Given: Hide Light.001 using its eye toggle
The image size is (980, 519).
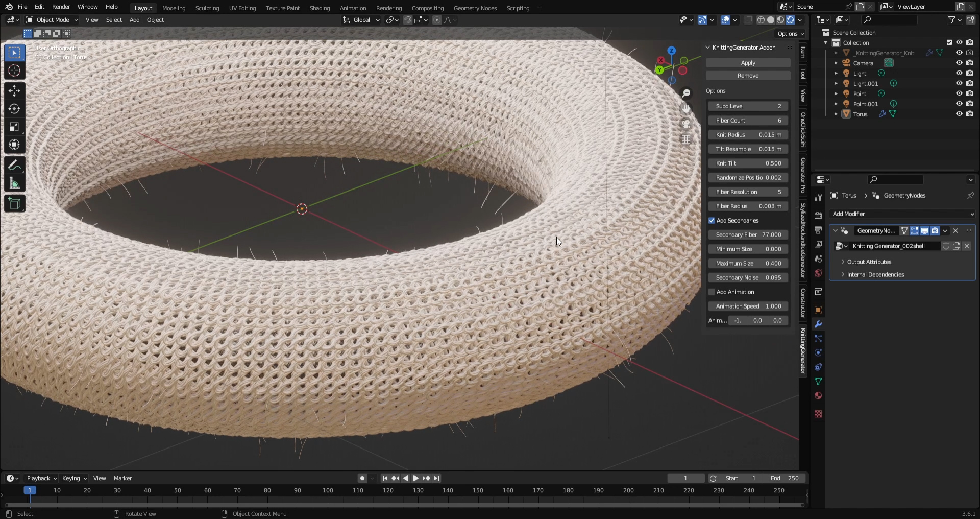Looking at the screenshot, I should click(960, 83).
